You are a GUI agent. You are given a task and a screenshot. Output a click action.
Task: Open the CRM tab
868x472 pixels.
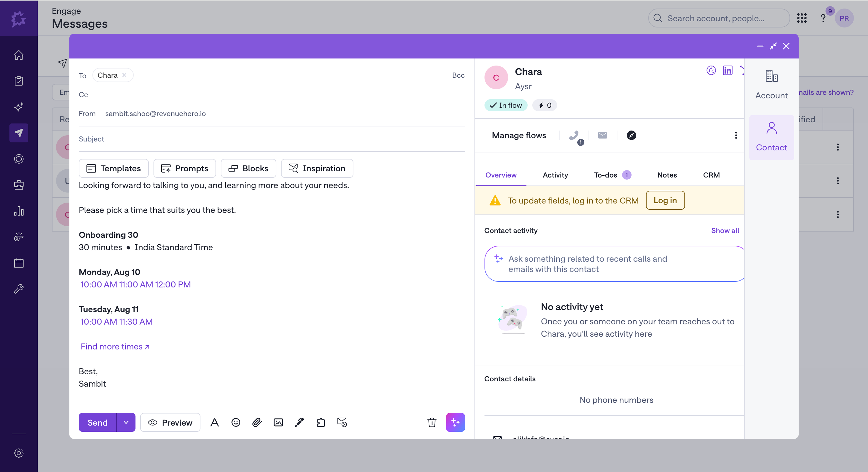pyautogui.click(x=711, y=175)
